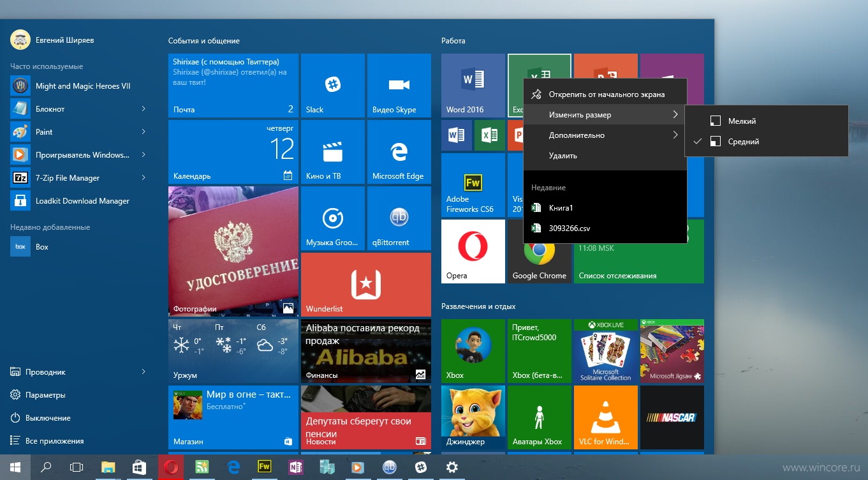The height and width of the screenshot is (480, 868).
Task: Click the taskbar search magnifier
Action: pos(46,467)
